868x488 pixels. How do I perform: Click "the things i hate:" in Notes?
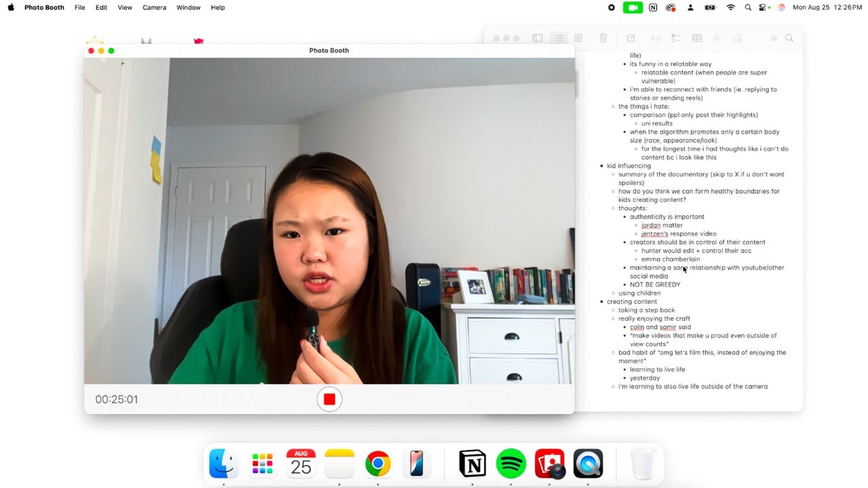644,106
